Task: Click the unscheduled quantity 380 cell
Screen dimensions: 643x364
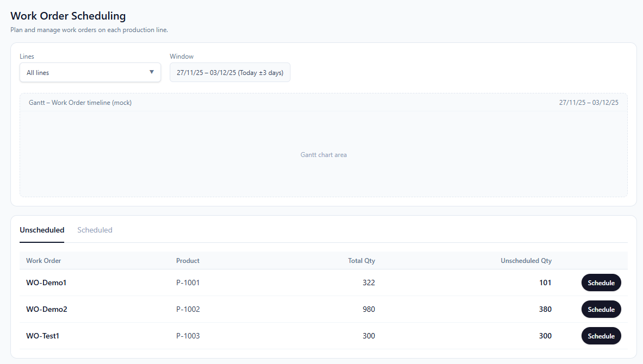Action: [545, 309]
